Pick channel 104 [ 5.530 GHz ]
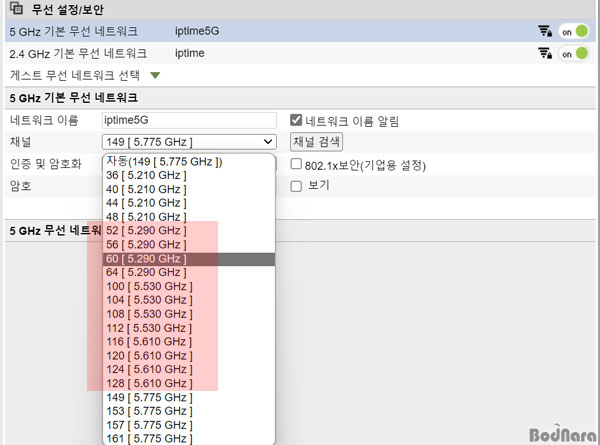Image resolution: width=600 pixels, height=445 pixels. [x=189, y=300]
